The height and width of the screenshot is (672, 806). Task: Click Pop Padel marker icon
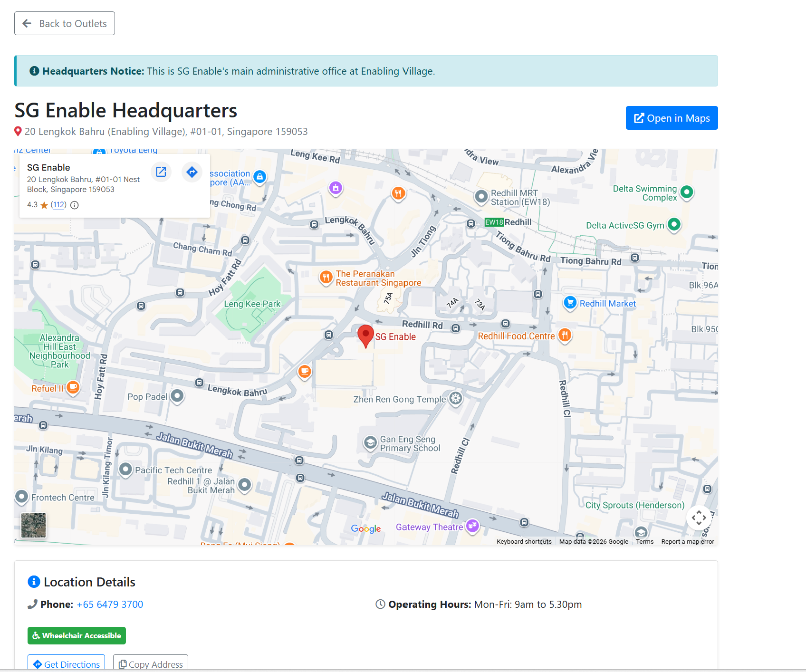[177, 395]
